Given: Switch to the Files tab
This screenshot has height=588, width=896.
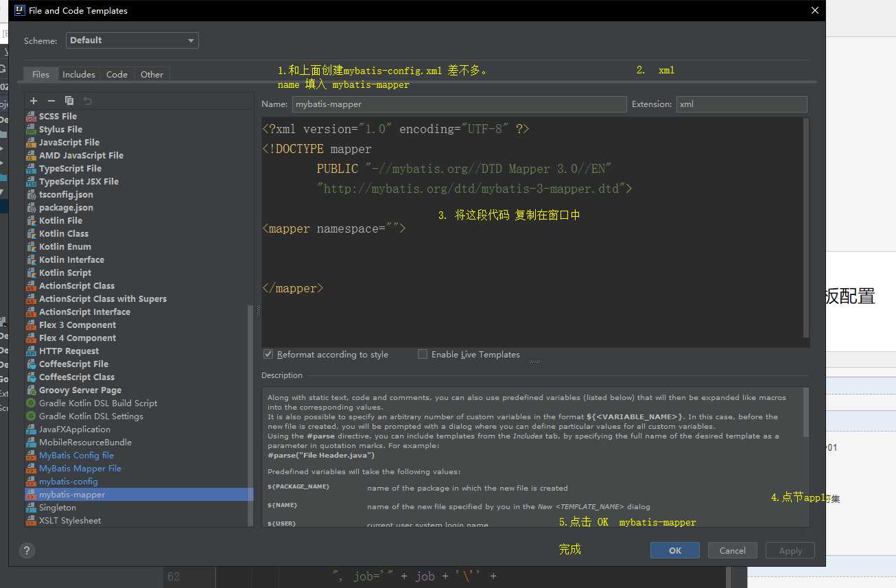Looking at the screenshot, I should 40,74.
